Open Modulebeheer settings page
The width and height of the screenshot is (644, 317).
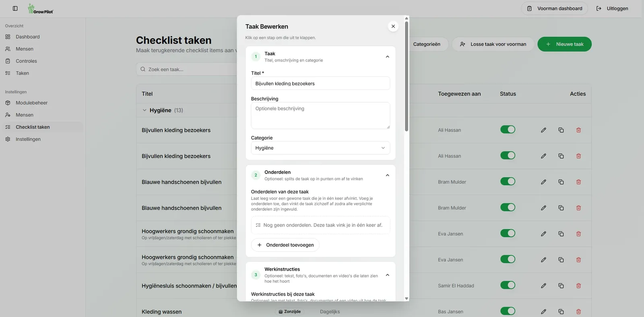pos(31,103)
